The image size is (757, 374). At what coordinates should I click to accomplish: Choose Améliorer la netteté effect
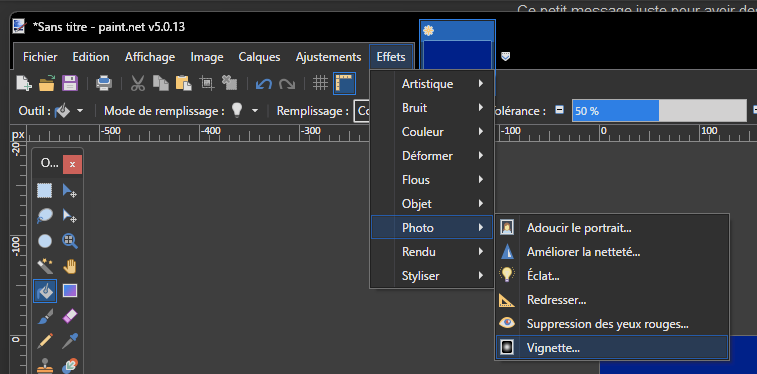coord(612,252)
